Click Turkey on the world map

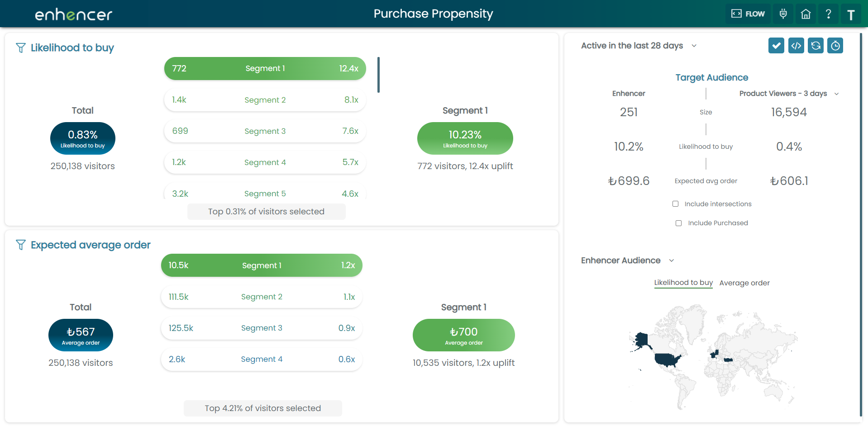(728, 360)
